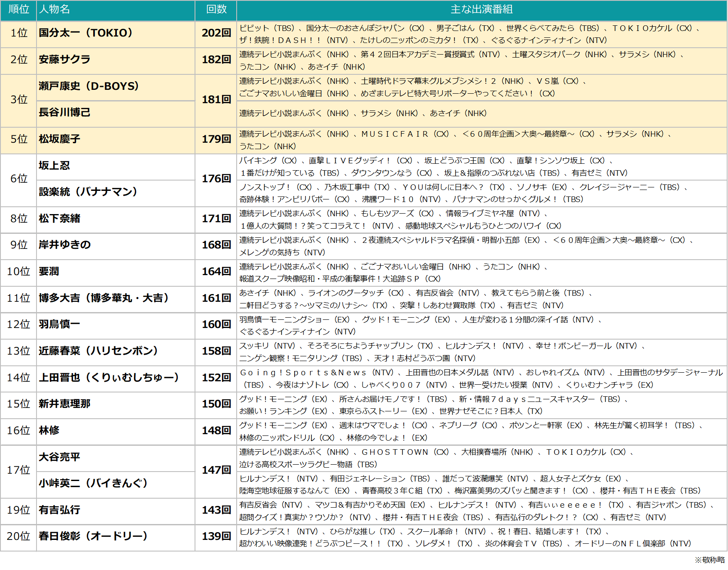Screen dimensions: 728x570
Task: Click the name 坂上忍
Action: click(54, 166)
